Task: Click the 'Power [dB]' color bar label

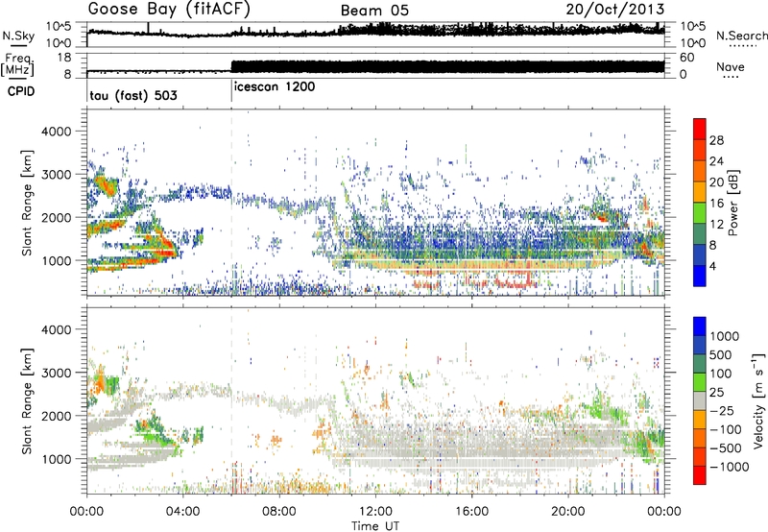Action: (x=732, y=203)
